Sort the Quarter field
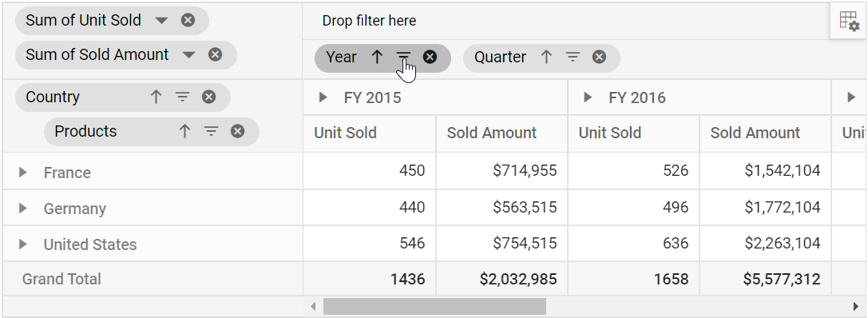 [546, 57]
